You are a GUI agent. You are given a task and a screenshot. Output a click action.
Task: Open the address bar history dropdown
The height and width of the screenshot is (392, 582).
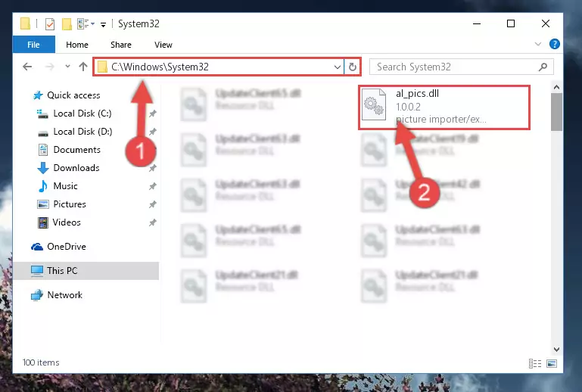point(338,67)
